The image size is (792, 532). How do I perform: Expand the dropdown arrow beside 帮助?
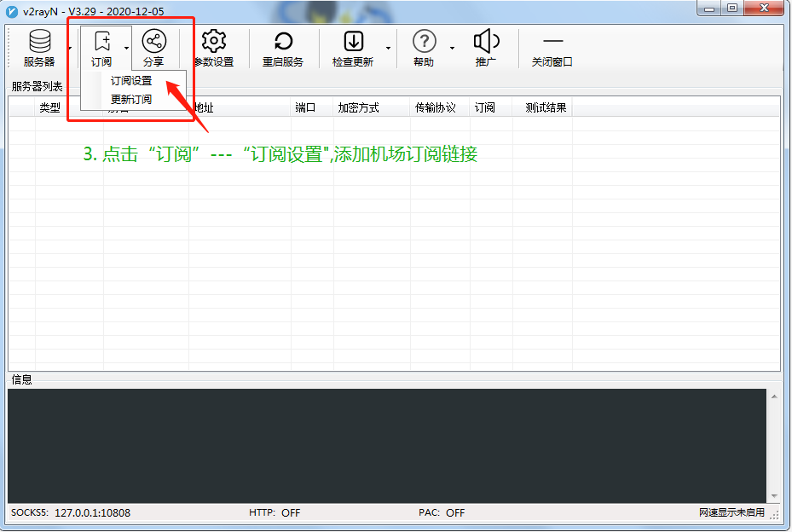[452, 48]
